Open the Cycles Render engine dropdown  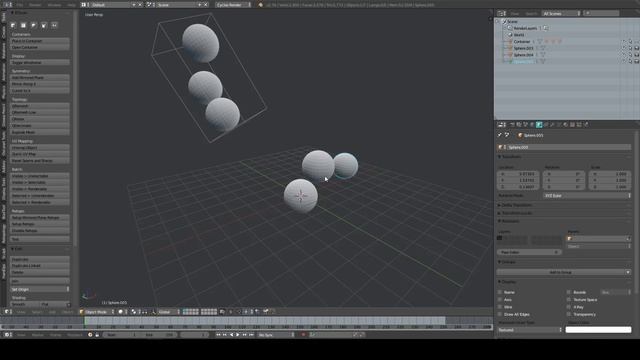pyautogui.click(x=233, y=5)
